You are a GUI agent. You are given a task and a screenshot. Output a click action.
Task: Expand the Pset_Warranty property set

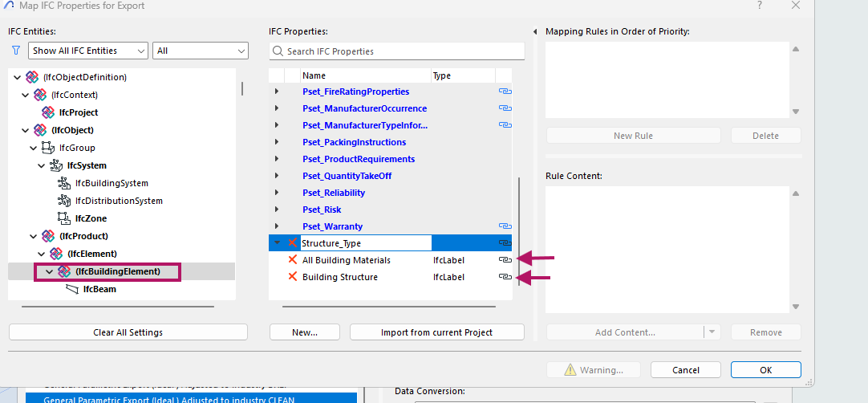[x=277, y=226]
